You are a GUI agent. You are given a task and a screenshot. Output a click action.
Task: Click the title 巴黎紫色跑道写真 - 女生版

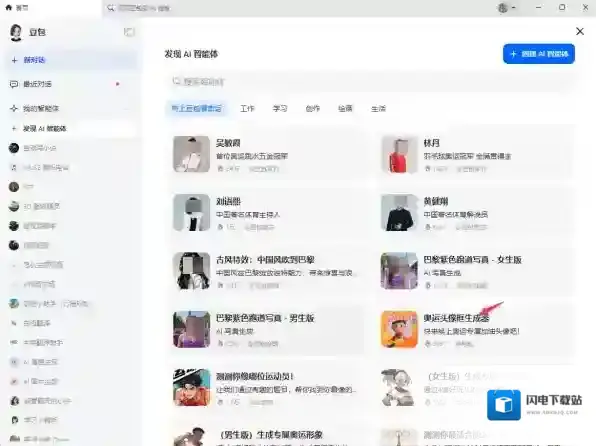[x=472, y=260]
